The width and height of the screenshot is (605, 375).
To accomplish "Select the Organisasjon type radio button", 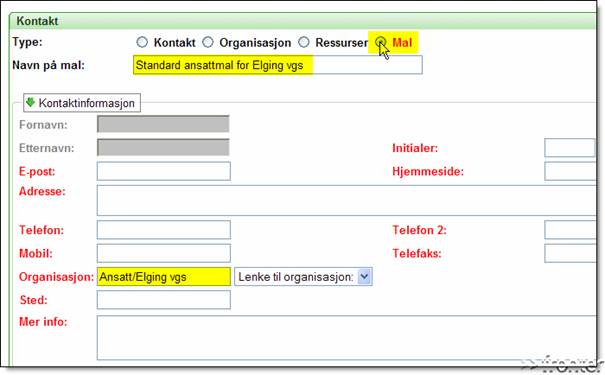I will coord(208,42).
